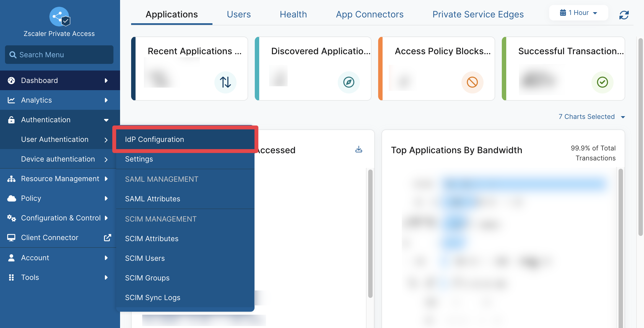644x328 pixels.
Task: Switch to the App Connectors tab
Action: click(x=370, y=14)
